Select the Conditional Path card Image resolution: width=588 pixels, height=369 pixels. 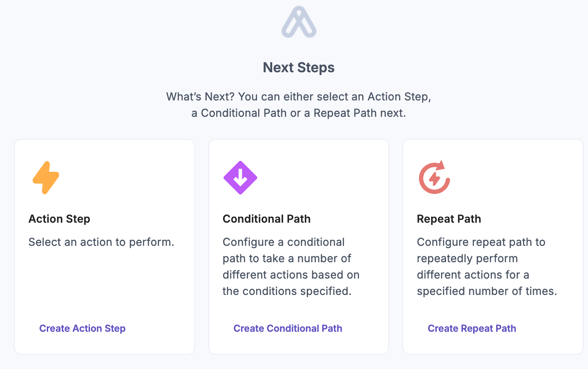[x=299, y=246]
